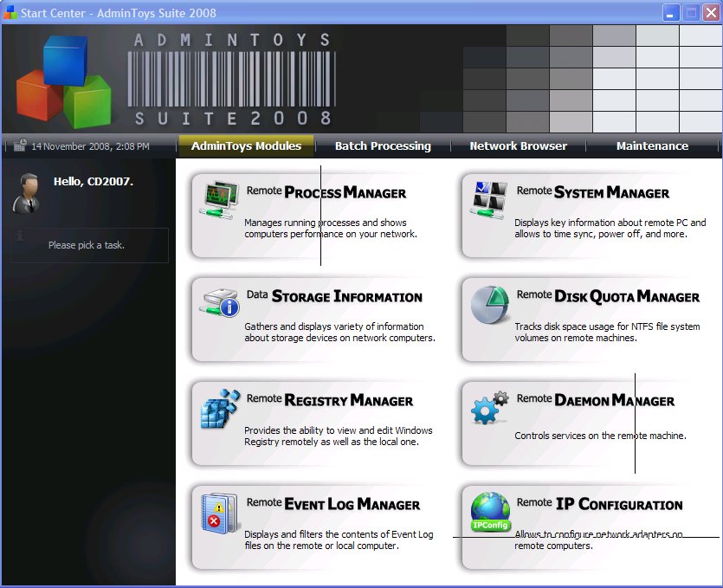Launch Remote System Manager by its title
Viewport: 723px width, 588px height.
tap(593, 192)
